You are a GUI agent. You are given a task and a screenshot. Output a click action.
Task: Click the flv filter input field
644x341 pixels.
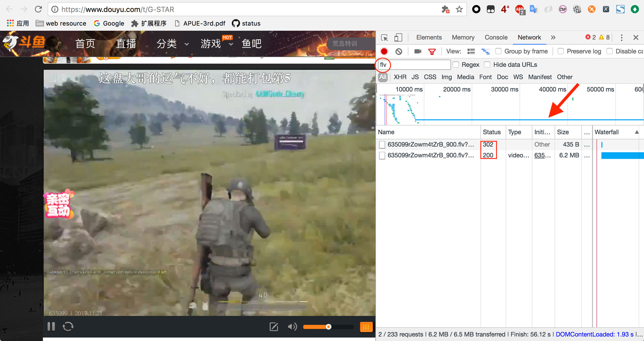[x=414, y=65]
